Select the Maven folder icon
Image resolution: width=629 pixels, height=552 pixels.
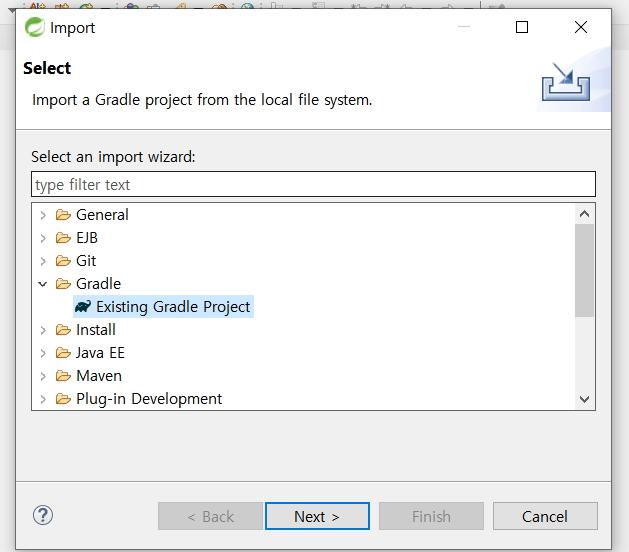(x=63, y=376)
